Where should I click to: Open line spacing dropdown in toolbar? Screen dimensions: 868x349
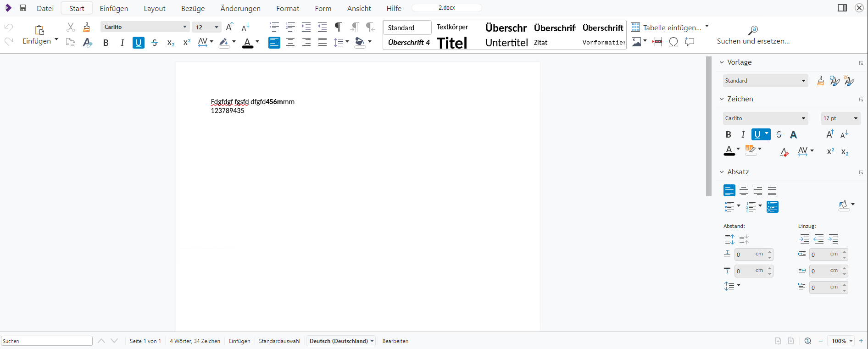pyautogui.click(x=347, y=42)
